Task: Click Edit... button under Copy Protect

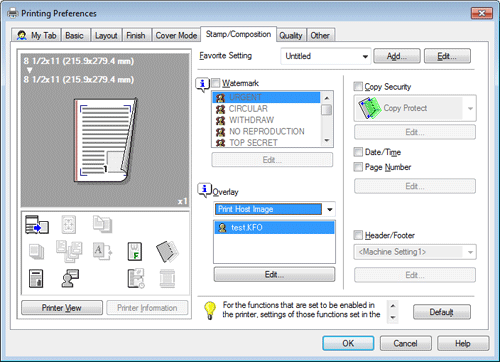Action: [x=415, y=132]
